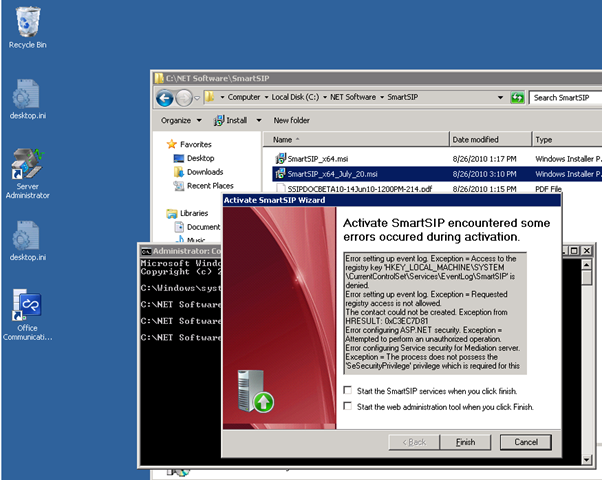The height and width of the screenshot is (480, 602).
Task: Click the Install toolbar button
Action: [x=231, y=121]
